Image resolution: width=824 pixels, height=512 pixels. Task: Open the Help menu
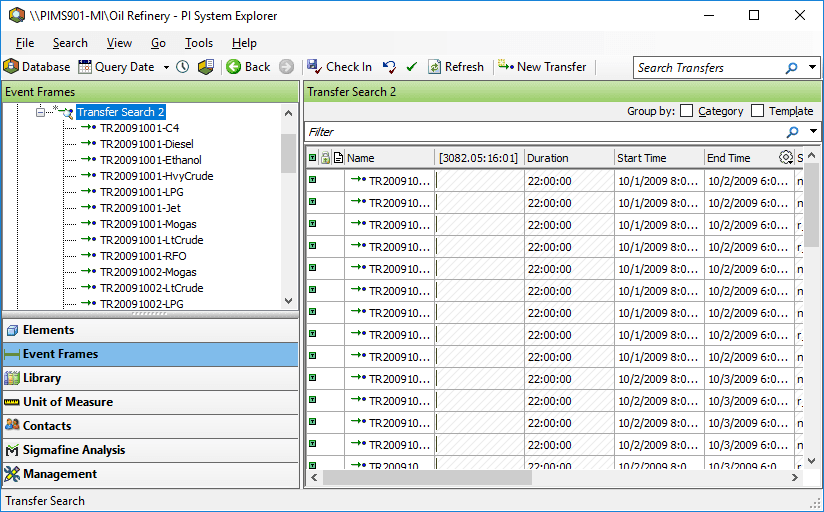point(244,43)
